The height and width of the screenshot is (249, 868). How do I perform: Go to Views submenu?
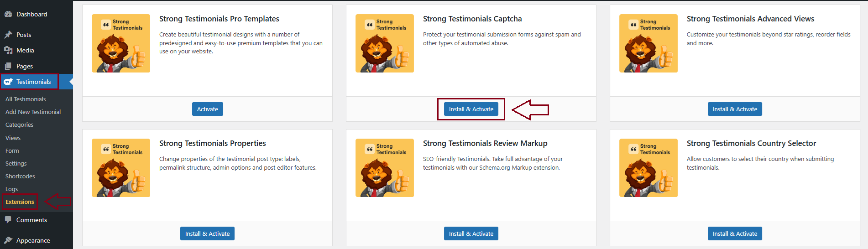pyautogui.click(x=13, y=138)
